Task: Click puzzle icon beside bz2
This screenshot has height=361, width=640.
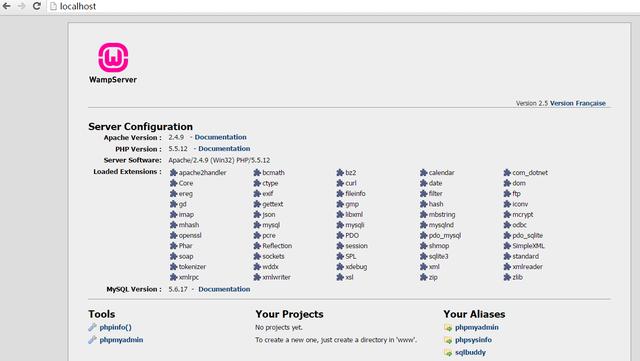Action: [340, 173]
